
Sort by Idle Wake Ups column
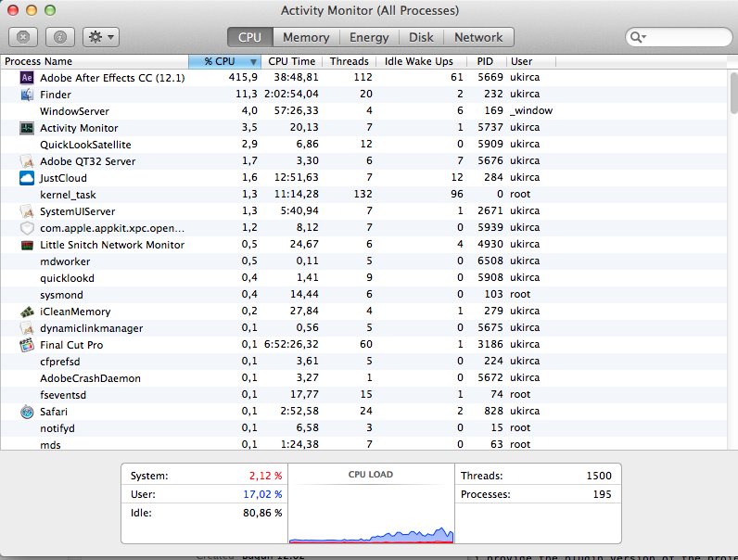click(419, 61)
